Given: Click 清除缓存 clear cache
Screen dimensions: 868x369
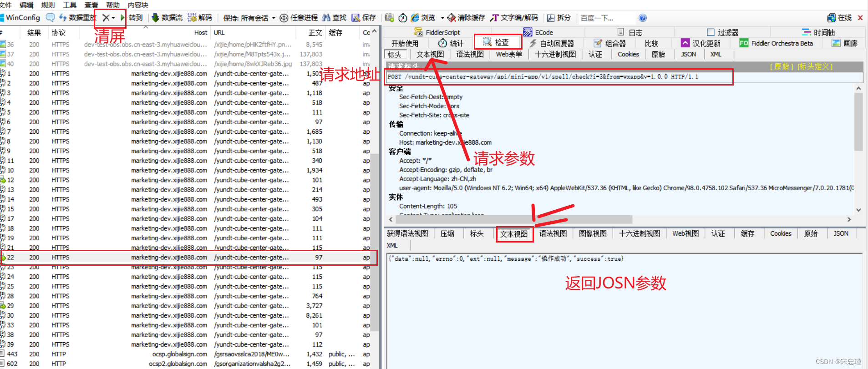Looking at the screenshot, I should 467,18.
